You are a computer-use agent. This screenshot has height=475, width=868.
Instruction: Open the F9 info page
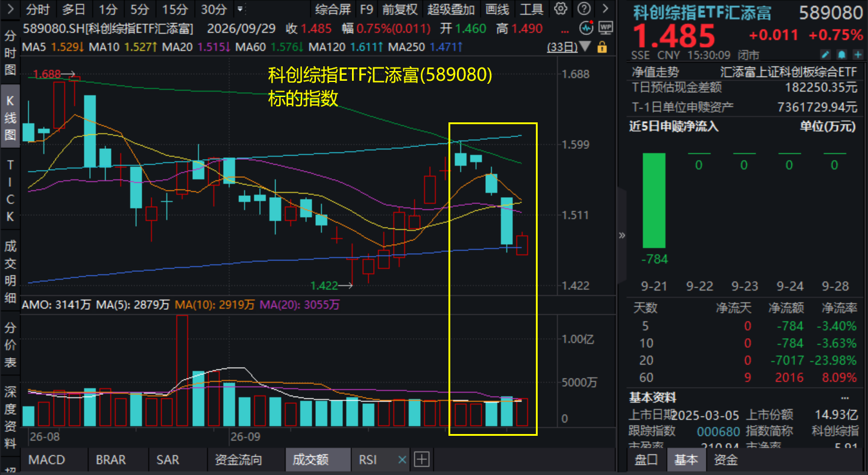[366, 9]
